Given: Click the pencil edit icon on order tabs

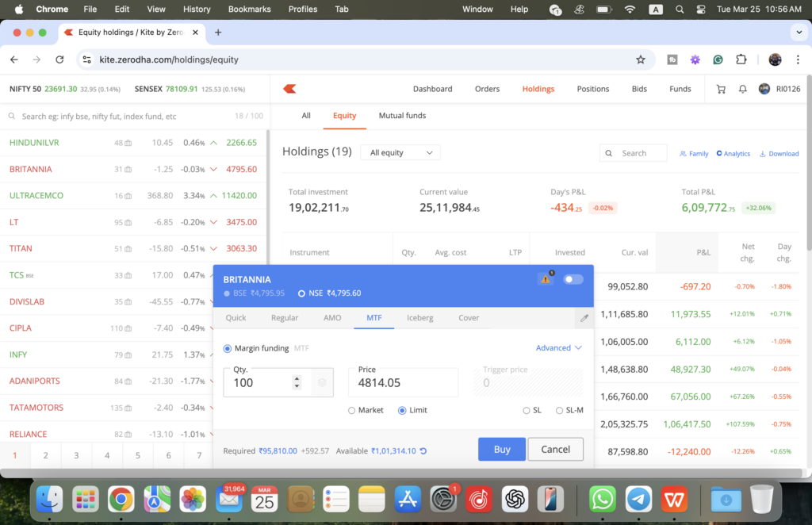Looking at the screenshot, I should pyautogui.click(x=584, y=318).
